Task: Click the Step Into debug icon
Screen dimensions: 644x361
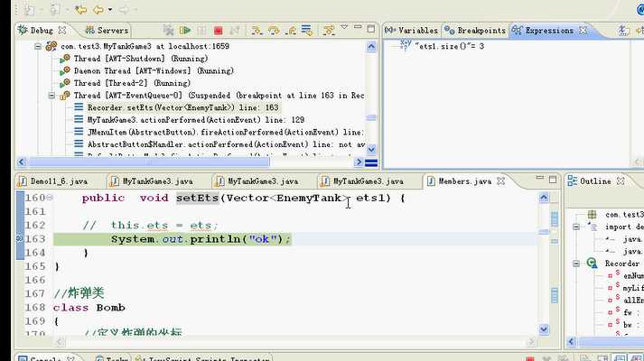Action: (257, 31)
